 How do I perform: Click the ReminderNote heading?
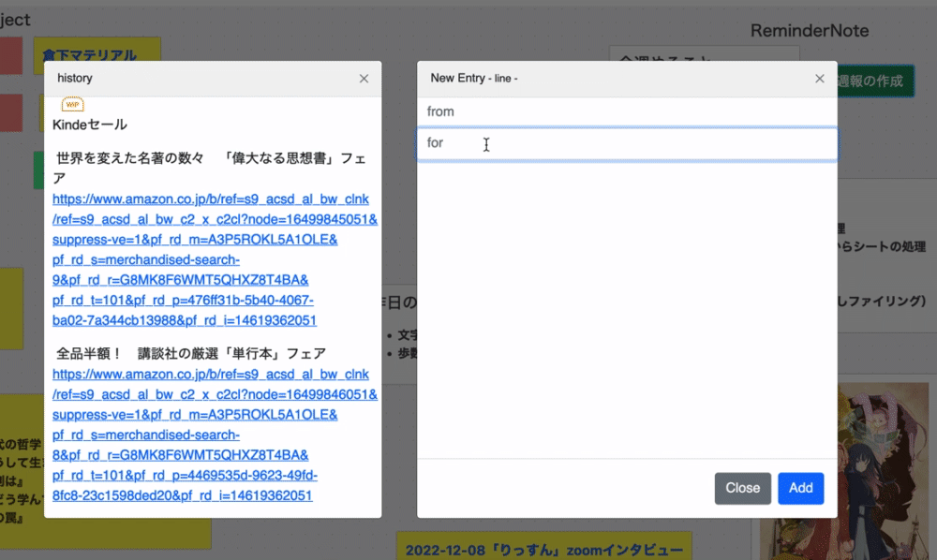[809, 30]
